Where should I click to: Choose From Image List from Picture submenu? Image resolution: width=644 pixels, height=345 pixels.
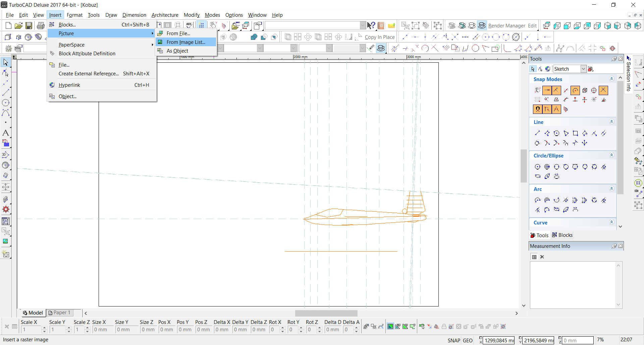(x=186, y=42)
